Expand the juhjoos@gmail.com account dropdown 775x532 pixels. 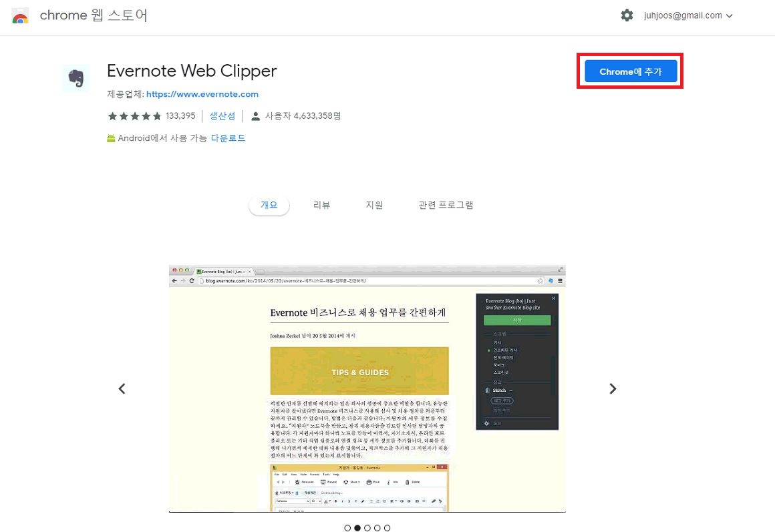click(x=688, y=15)
